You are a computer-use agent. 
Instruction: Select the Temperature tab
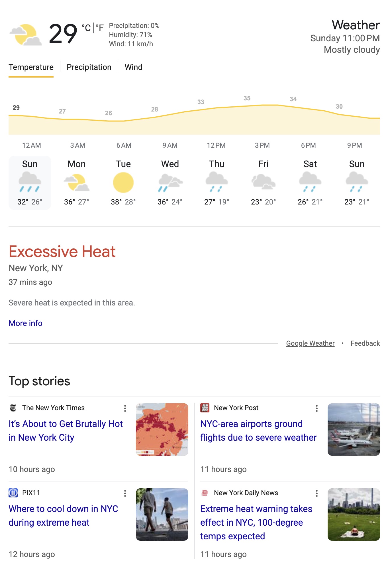[x=31, y=67]
